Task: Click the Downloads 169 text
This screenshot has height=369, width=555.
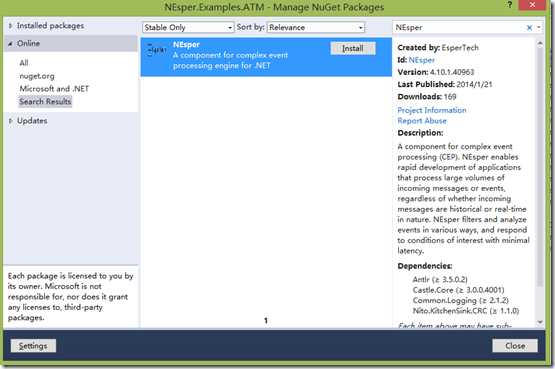Action: tap(427, 97)
